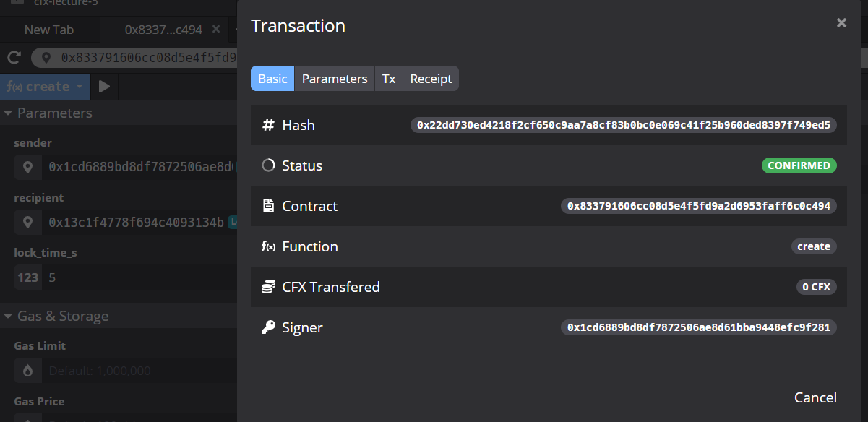Screen dimensions: 868x422
Task: Run the create function with play icon
Action: (x=104, y=87)
